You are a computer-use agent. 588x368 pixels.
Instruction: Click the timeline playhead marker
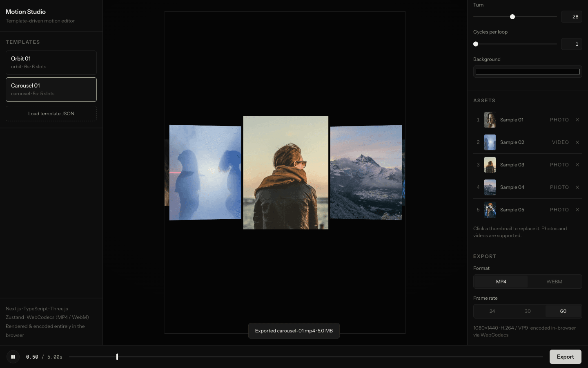[x=117, y=357]
